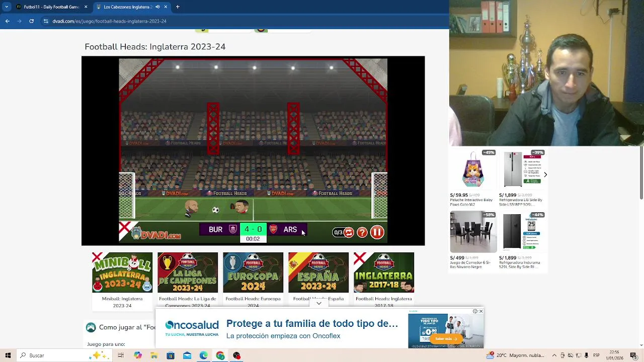Mute the Los Cabezones tab audio icon

click(157, 7)
